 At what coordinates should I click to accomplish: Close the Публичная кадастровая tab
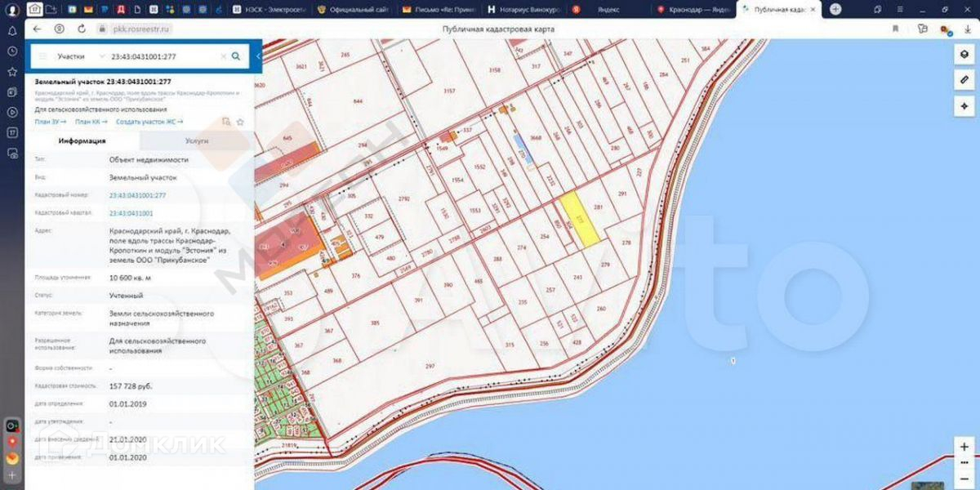tap(813, 9)
